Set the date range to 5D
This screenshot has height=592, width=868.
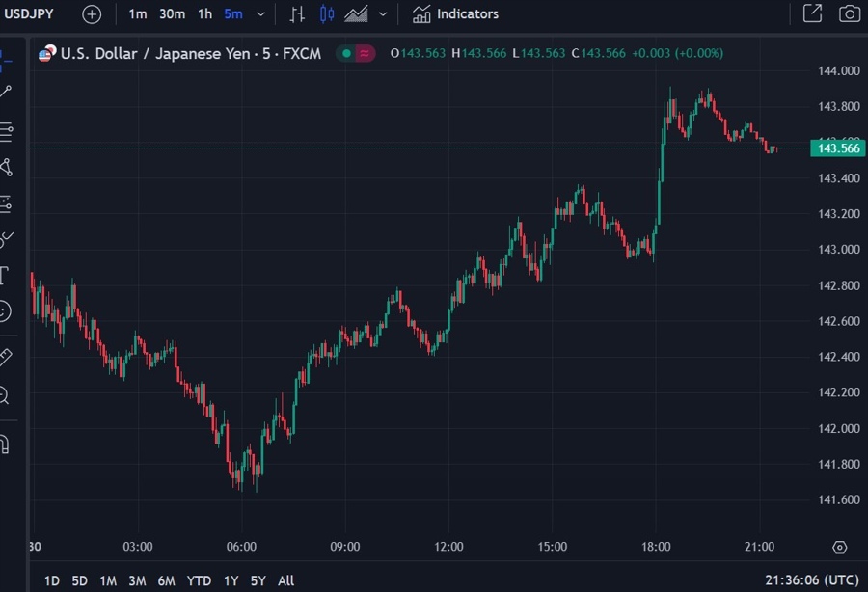pos(80,580)
